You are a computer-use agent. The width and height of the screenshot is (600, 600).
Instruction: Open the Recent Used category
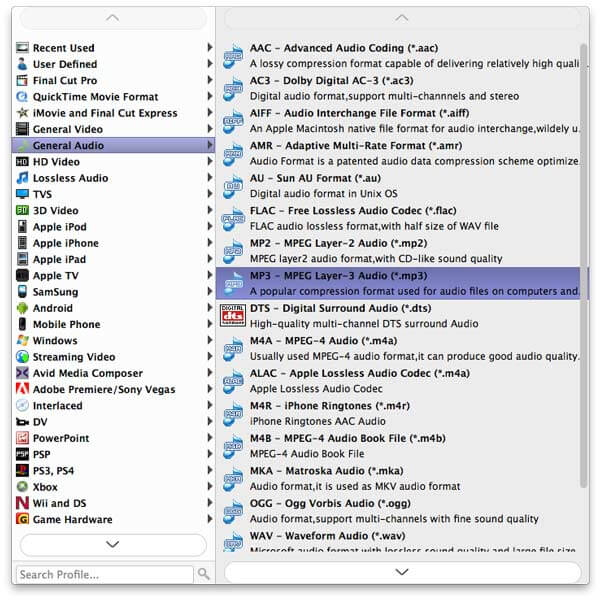[114, 48]
